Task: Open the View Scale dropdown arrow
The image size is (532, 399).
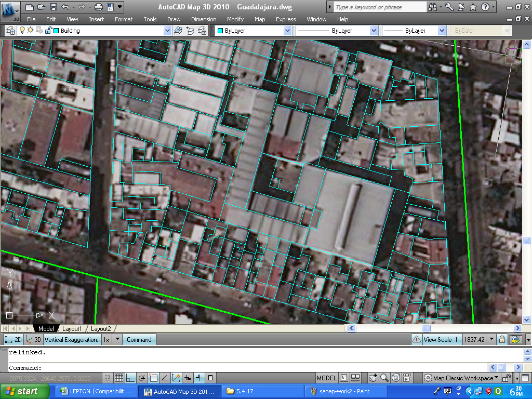Action: pos(491,339)
